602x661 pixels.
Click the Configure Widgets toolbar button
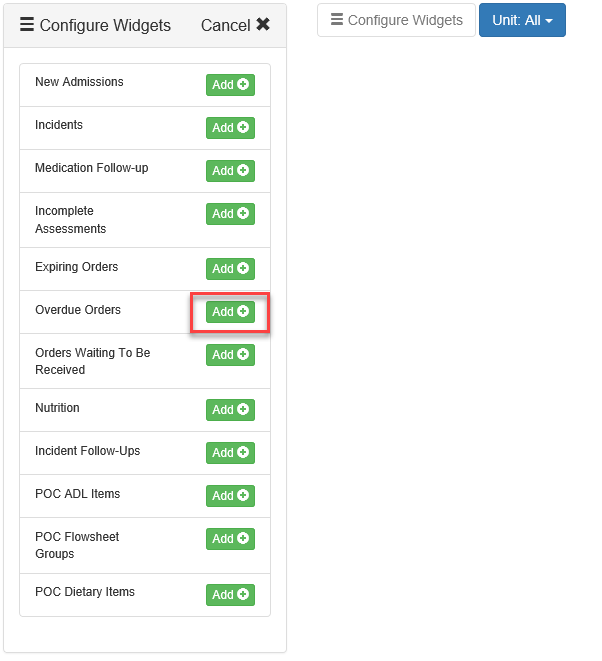pos(396,20)
